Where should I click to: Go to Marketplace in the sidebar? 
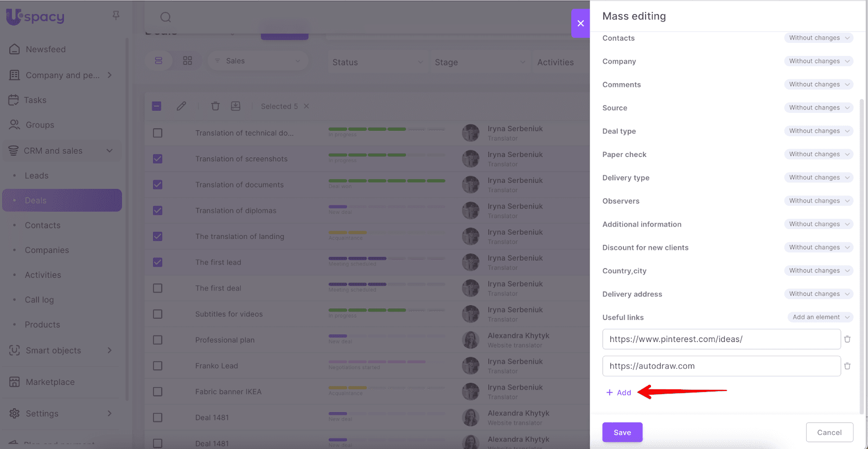50,382
